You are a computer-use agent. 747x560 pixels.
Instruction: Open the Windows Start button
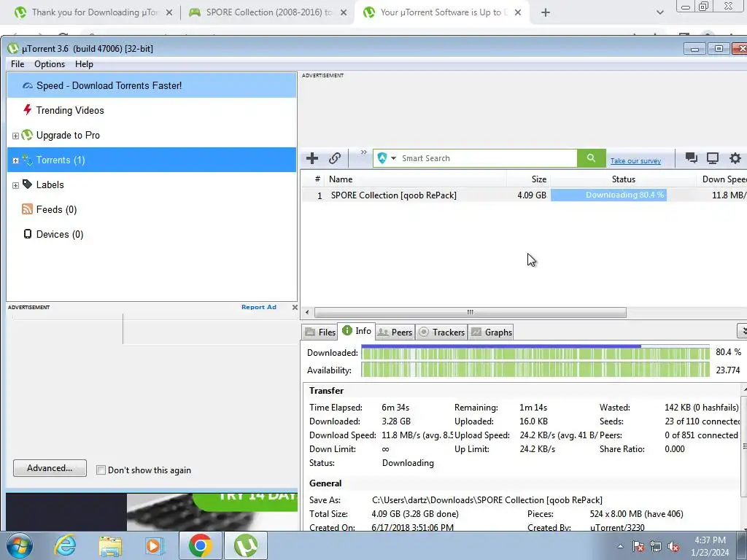pyautogui.click(x=20, y=545)
